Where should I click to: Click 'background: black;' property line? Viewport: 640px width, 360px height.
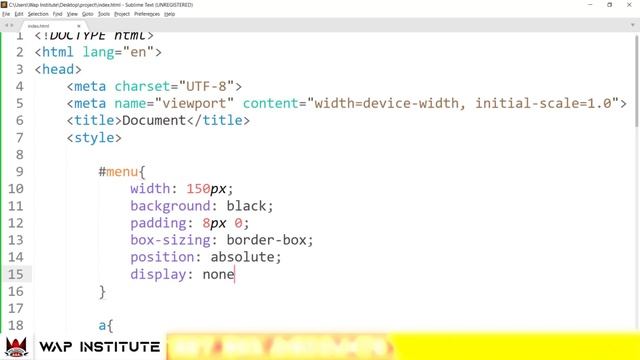click(x=202, y=206)
